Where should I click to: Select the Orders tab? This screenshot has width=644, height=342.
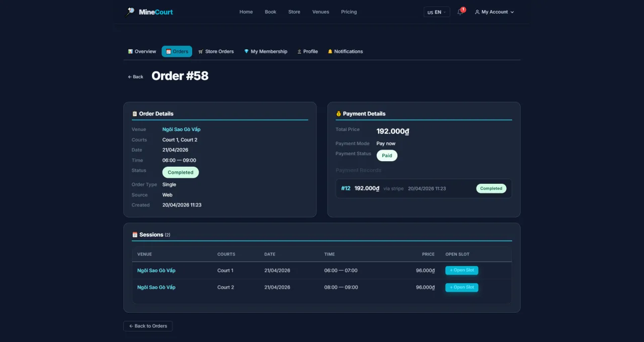[x=177, y=51]
